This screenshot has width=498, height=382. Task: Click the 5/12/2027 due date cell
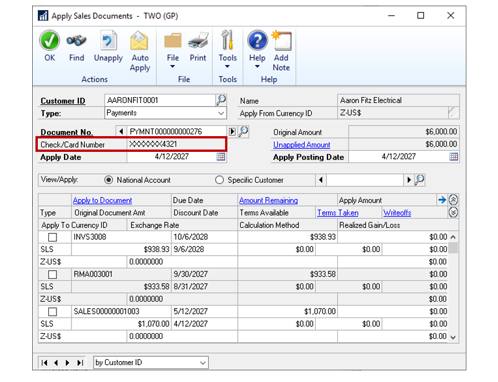(x=204, y=312)
